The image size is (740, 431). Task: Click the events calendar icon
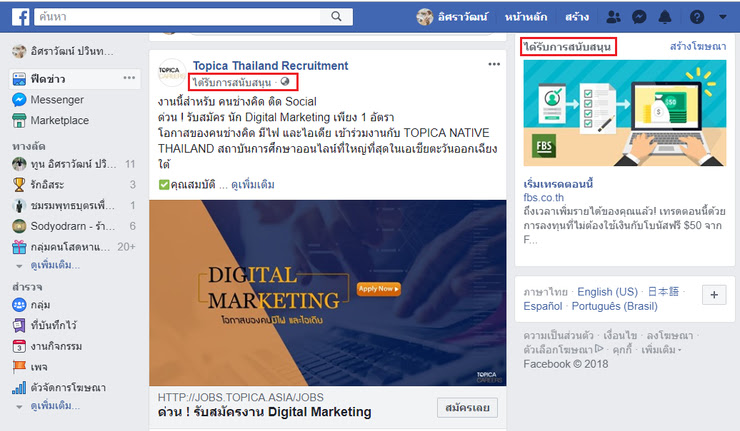click(x=19, y=346)
